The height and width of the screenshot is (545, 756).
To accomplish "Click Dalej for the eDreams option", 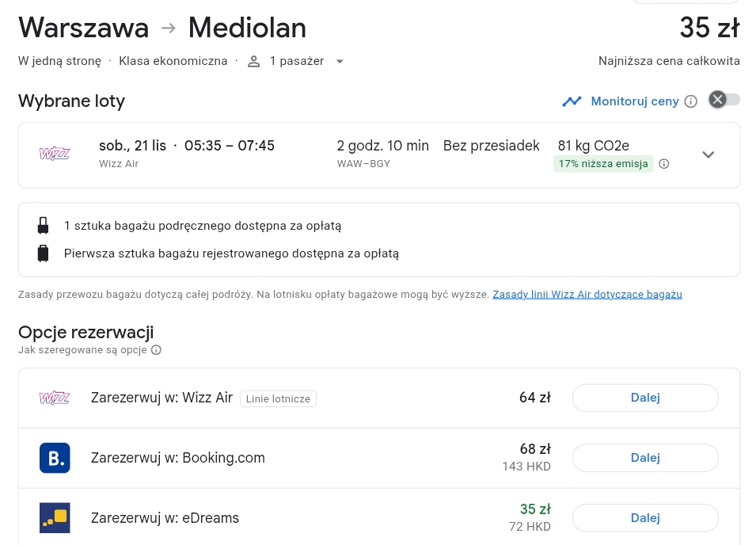I will tap(645, 518).
